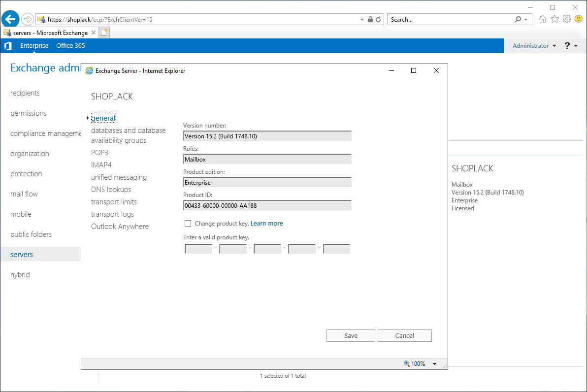The width and height of the screenshot is (587, 392).
Task: Open the DNS lookups page
Action: [111, 190]
